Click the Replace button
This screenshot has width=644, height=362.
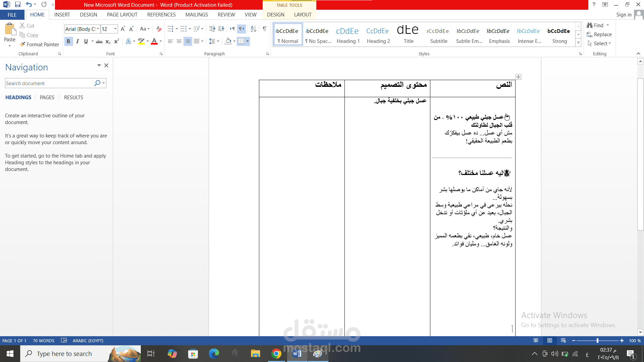(599, 35)
